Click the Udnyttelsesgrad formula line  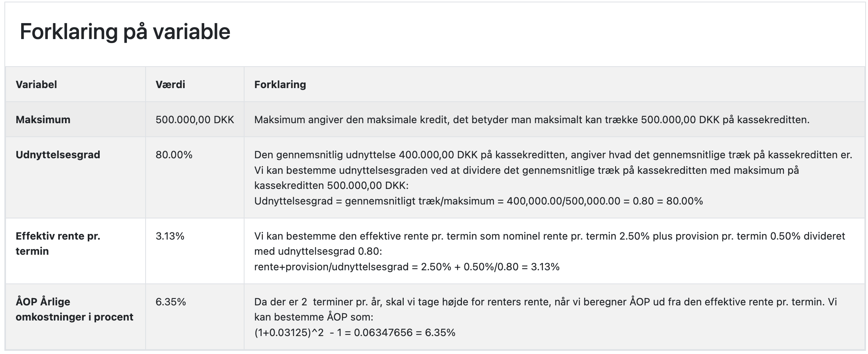click(478, 201)
